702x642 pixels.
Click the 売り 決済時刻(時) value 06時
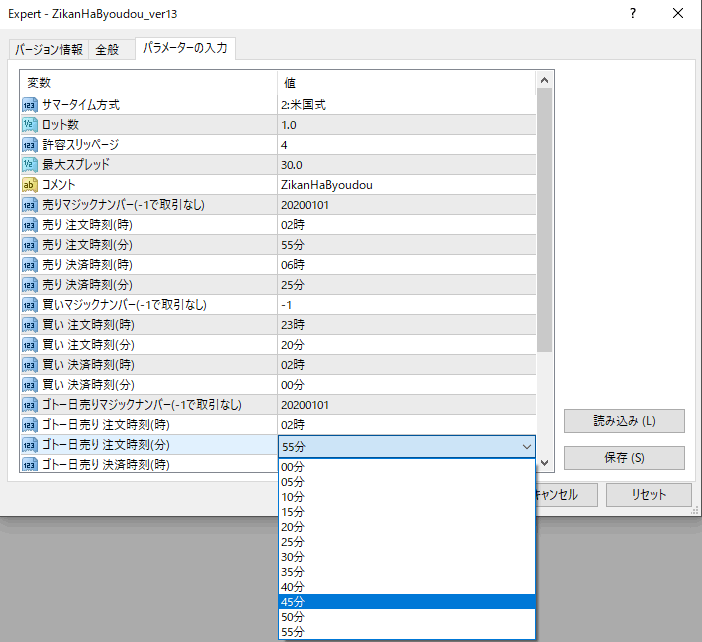pyautogui.click(x=293, y=265)
